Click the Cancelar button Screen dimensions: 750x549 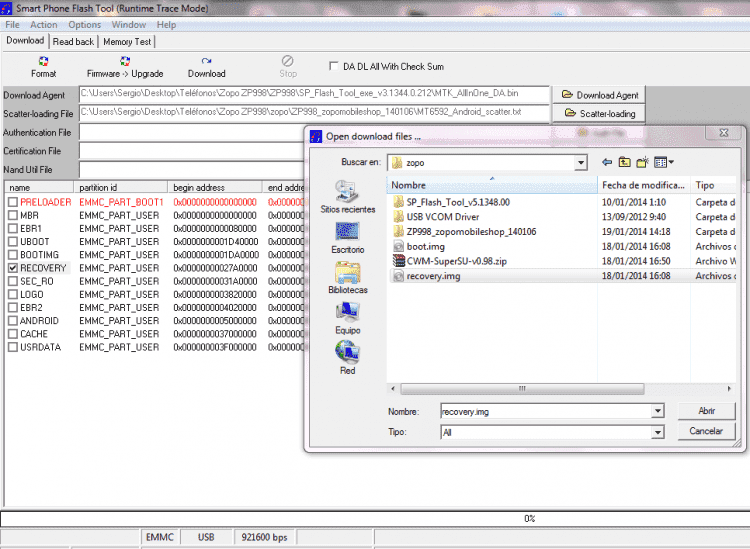coord(706,431)
